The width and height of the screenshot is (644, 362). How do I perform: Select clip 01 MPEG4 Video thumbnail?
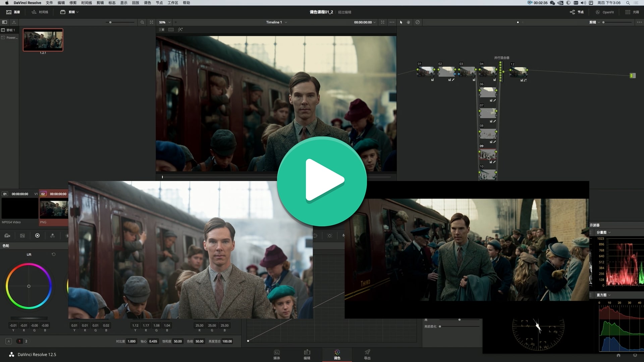pyautogui.click(x=20, y=208)
